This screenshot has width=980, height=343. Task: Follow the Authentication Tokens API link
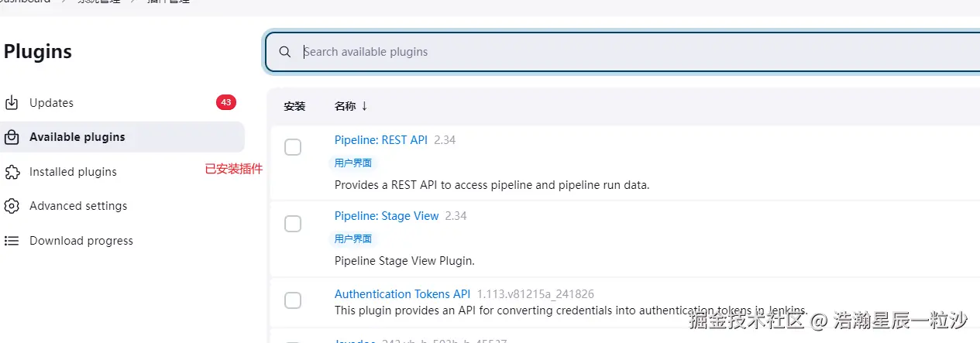click(x=402, y=294)
